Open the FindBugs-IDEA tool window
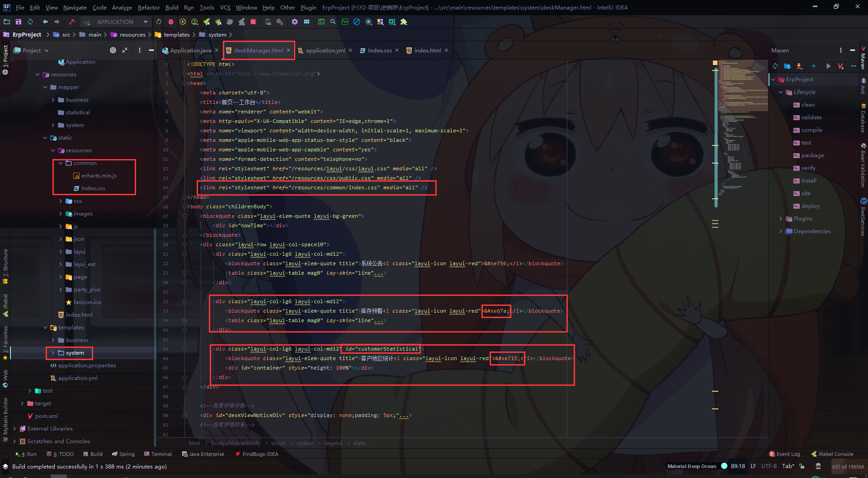Viewport: 868px width, 478px height. click(x=257, y=454)
